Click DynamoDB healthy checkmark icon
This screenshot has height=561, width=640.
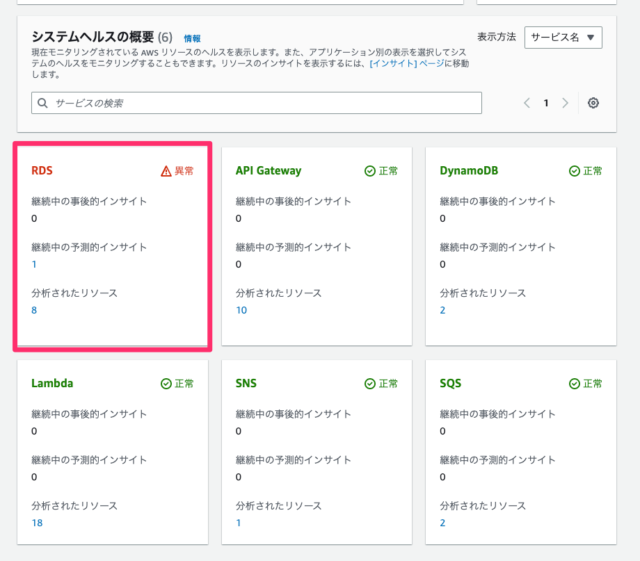(x=574, y=171)
